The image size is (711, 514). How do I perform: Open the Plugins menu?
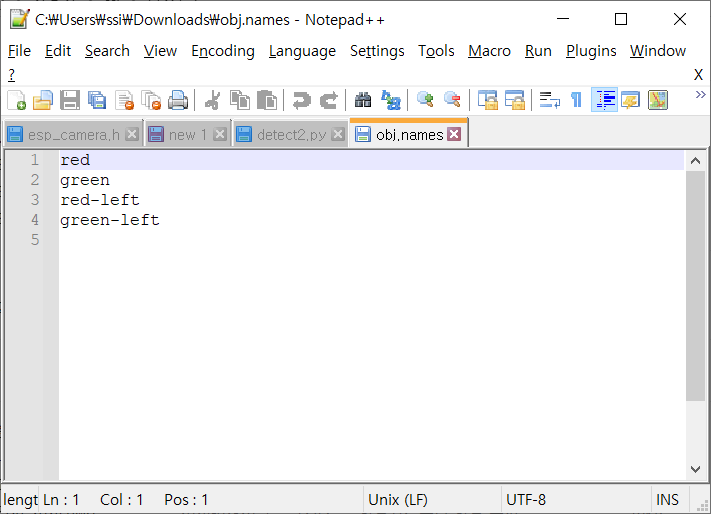click(591, 51)
